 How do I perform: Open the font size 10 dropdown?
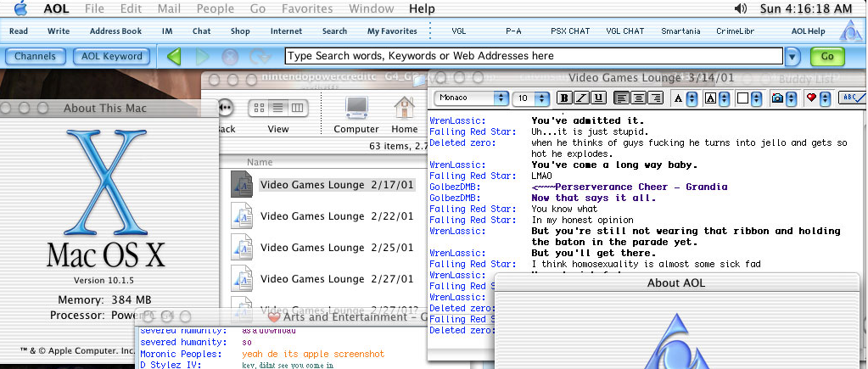[530, 98]
